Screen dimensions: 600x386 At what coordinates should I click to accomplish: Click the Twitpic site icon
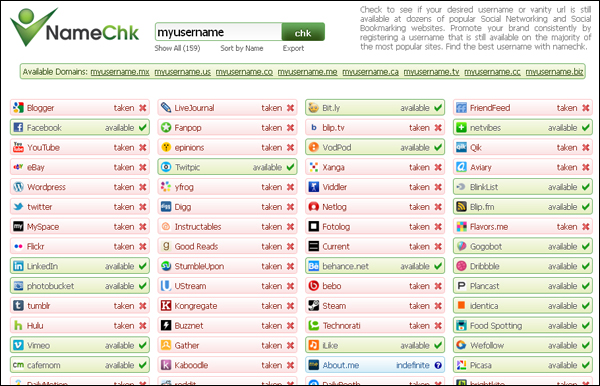click(x=166, y=167)
